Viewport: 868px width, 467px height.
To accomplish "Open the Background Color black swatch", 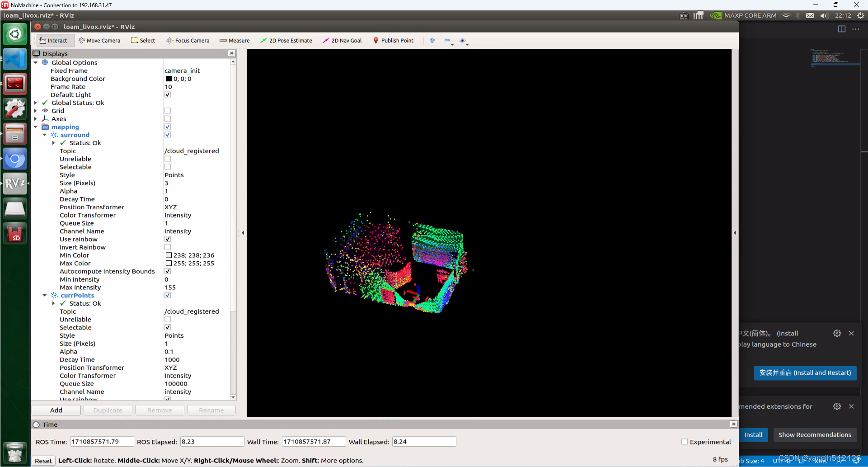I will click(169, 79).
